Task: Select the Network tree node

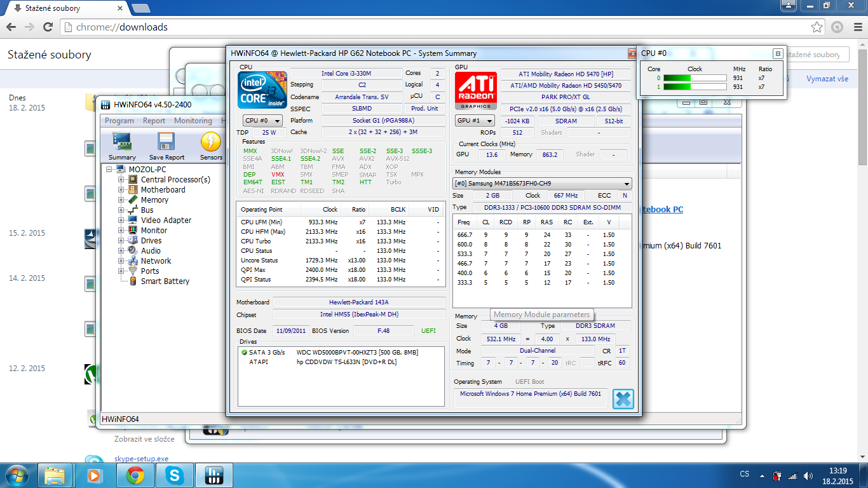Action: [156, 261]
